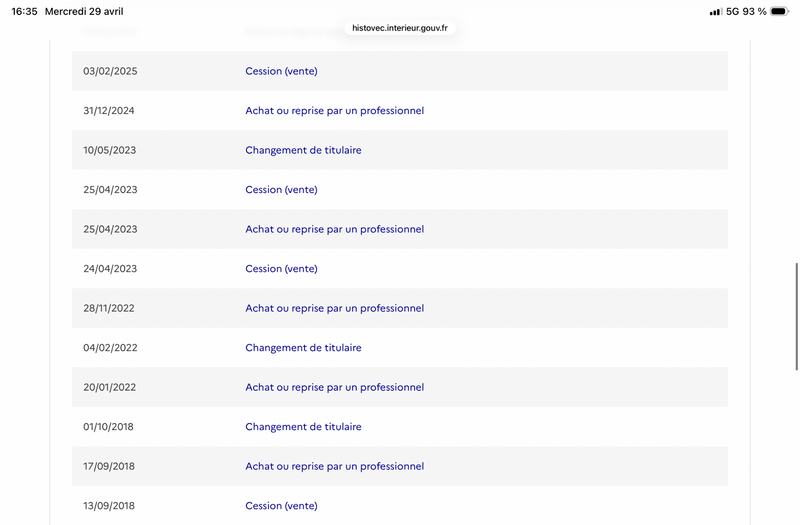This screenshot has height=525, width=800.
Task: Click Cession (vente) entry dated 13/09/2018
Action: click(281, 506)
